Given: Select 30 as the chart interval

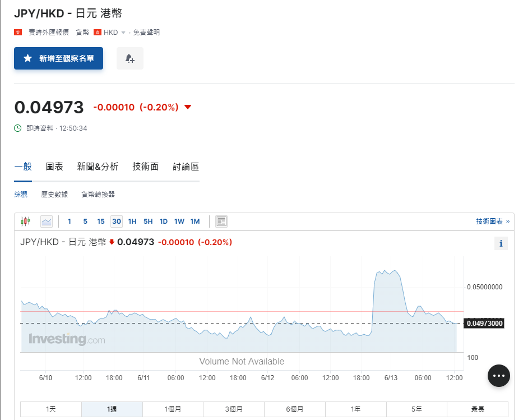Looking at the screenshot, I should click(116, 221).
